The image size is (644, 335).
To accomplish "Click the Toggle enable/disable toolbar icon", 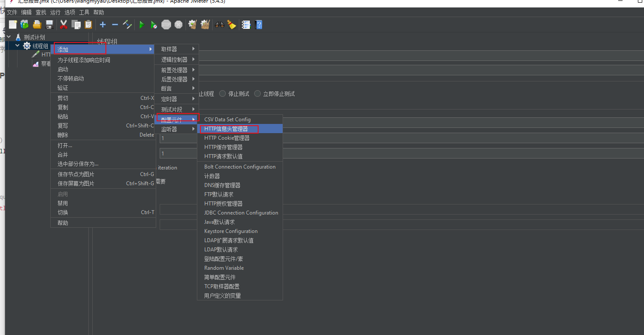I will click(x=127, y=25).
